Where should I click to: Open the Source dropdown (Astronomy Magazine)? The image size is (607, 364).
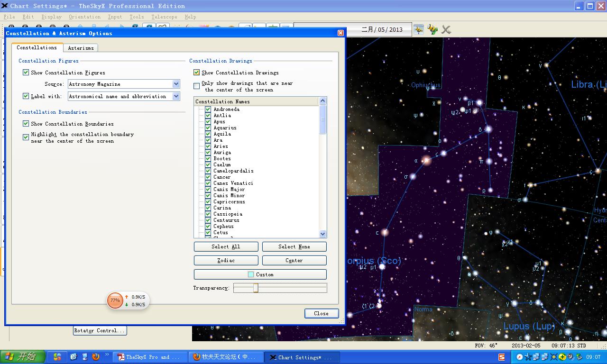[176, 84]
